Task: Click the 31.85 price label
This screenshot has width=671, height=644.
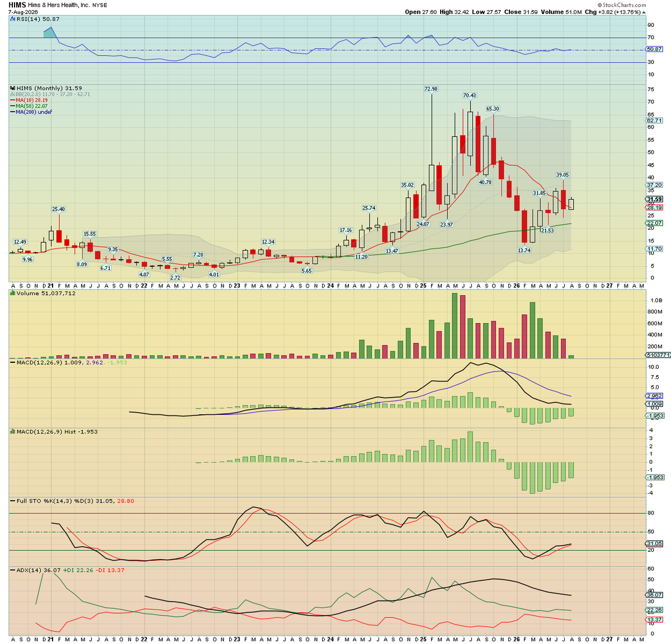Action: pyautogui.click(x=539, y=193)
